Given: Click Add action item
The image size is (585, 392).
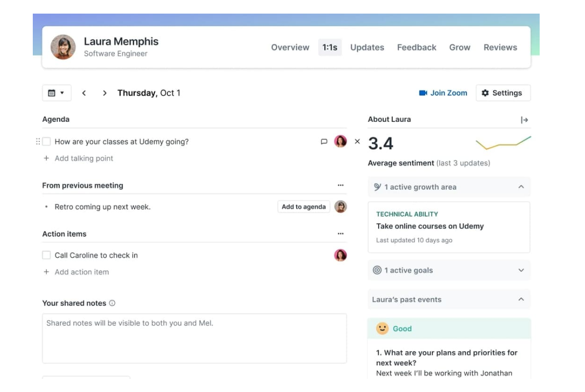Looking at the screenshot, I should point(82,272).
